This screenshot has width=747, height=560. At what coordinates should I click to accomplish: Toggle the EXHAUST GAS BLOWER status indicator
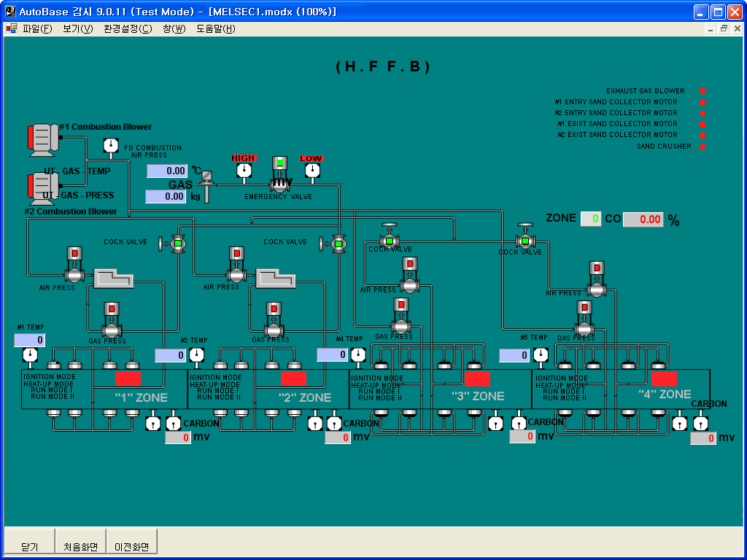[703, 91]
